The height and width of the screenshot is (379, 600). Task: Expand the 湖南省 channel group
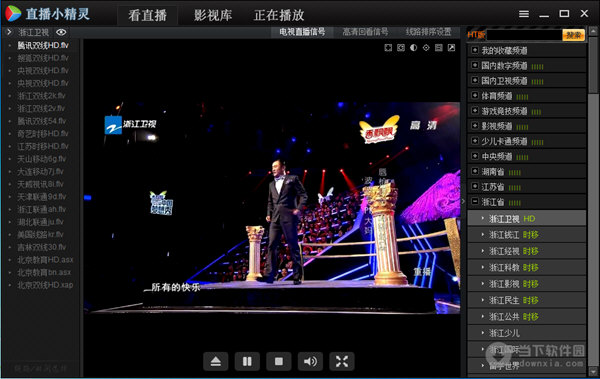click(475, 171)
